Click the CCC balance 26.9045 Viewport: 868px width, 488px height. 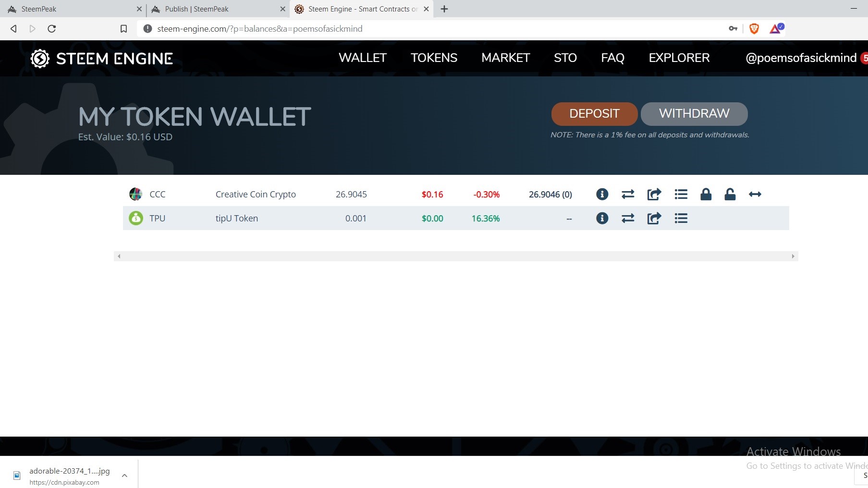(351, 195)
